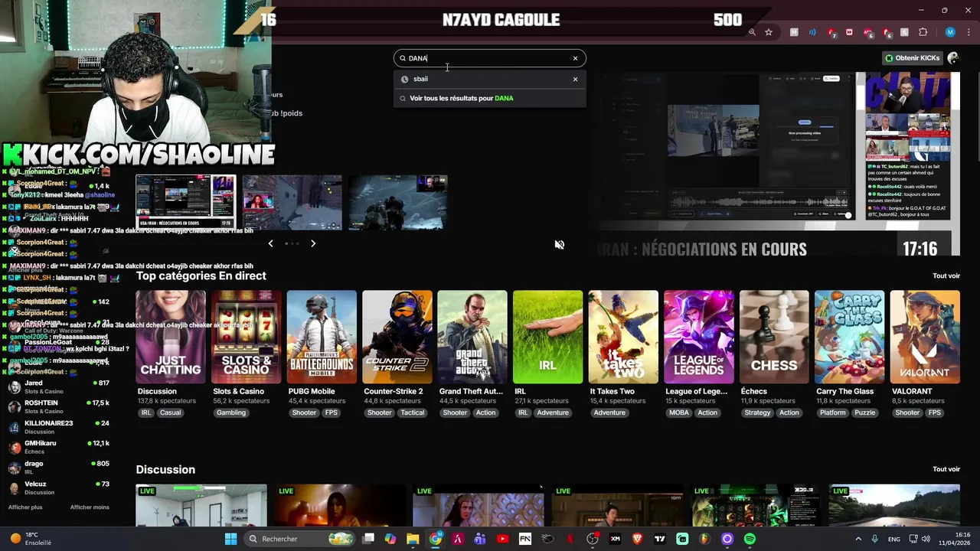Clear the search box with its X icon
The height and width of the screenshot is (551, 980).
575,58
